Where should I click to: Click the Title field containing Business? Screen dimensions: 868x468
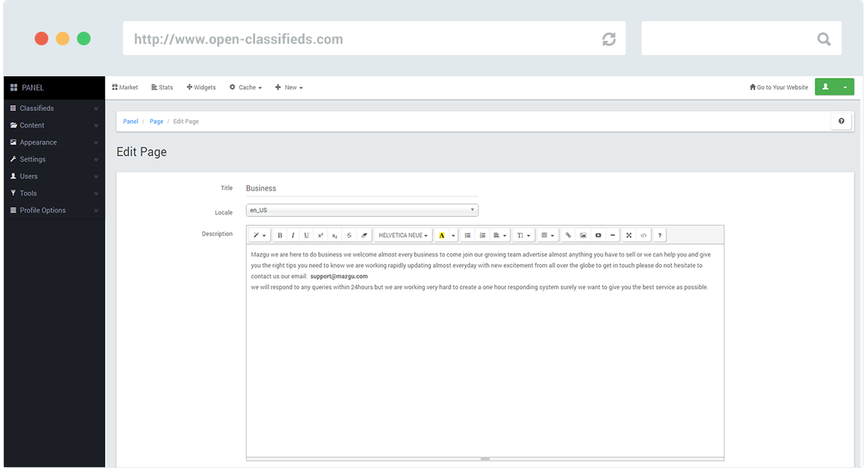click(x=362, y=188)
